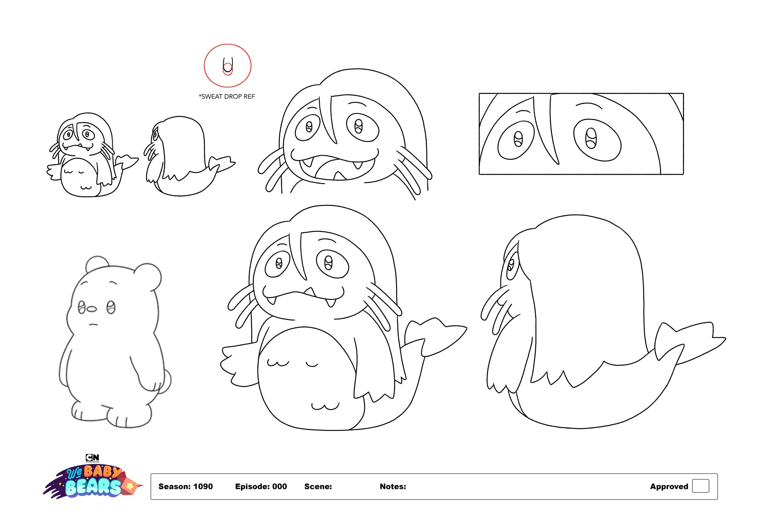Click the Episode: 000 field
The width and height of the screenshot is (763, 532).
coord(261,487)
